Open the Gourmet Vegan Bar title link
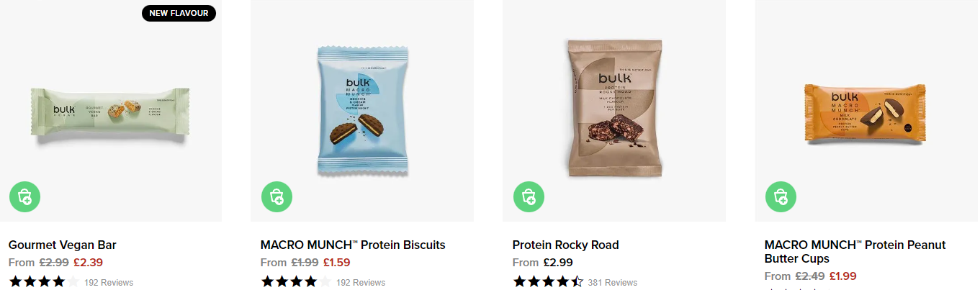Image resolution: width=980 pixels, height=290 pixels. tap(63, 245)
